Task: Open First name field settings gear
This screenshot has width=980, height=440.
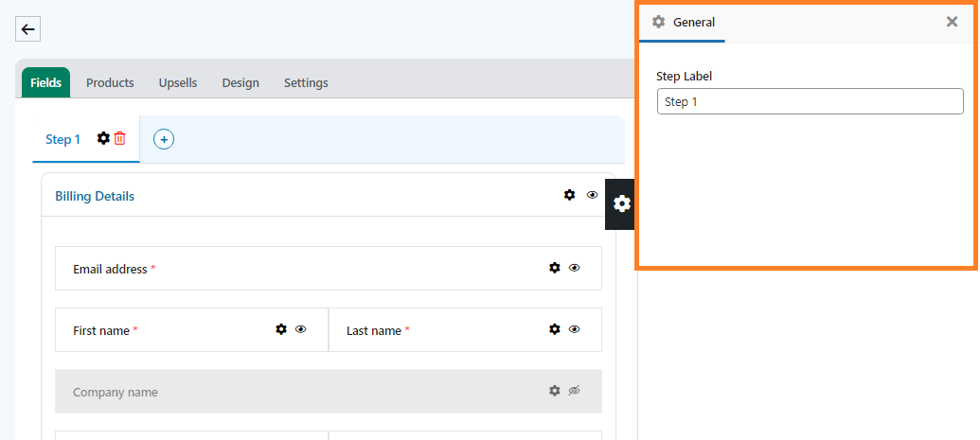Action: (x=281, y=328)
